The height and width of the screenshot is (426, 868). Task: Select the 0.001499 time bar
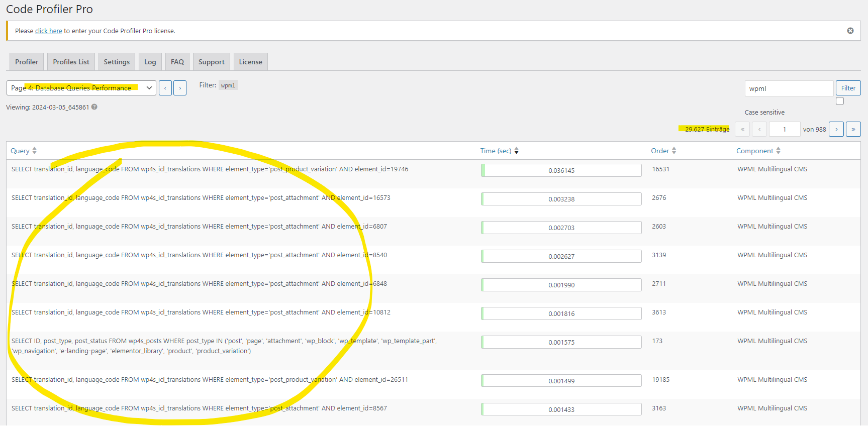coord(561,381)
